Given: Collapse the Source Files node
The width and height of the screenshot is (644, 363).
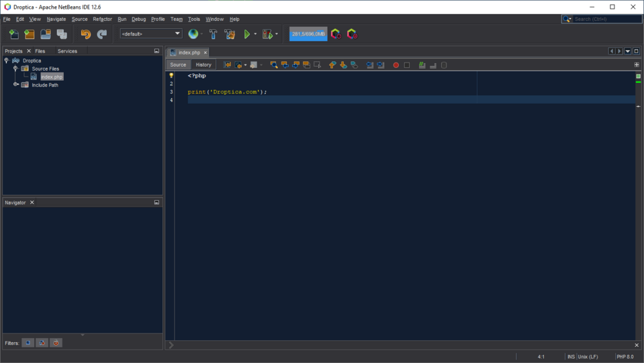Looking at the screenshot, I should 15,69.
